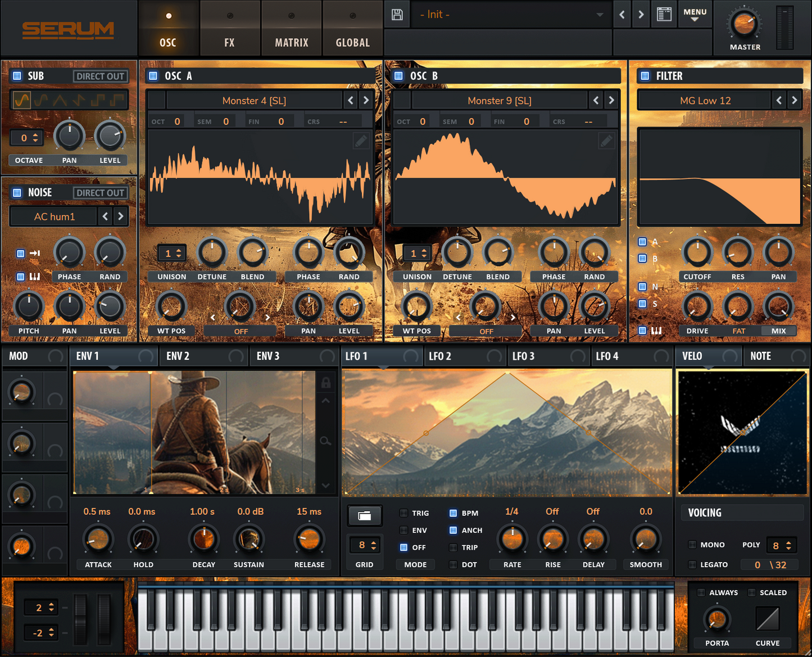The width and height of the screenshot is (812, 657).
Task: Switch to the MATRIX tab
Action: pos(291,28)
